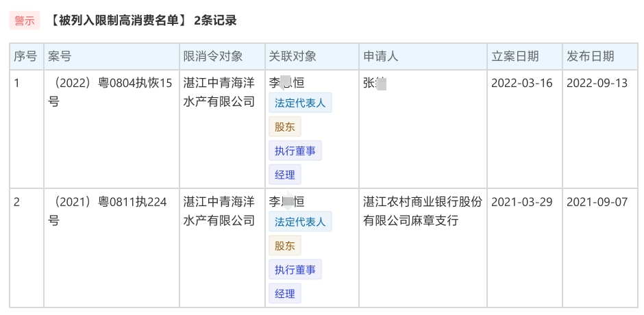Screen dimensions: 644x315
Task: Click the 立案日期 column header
Action: [515, 56]
